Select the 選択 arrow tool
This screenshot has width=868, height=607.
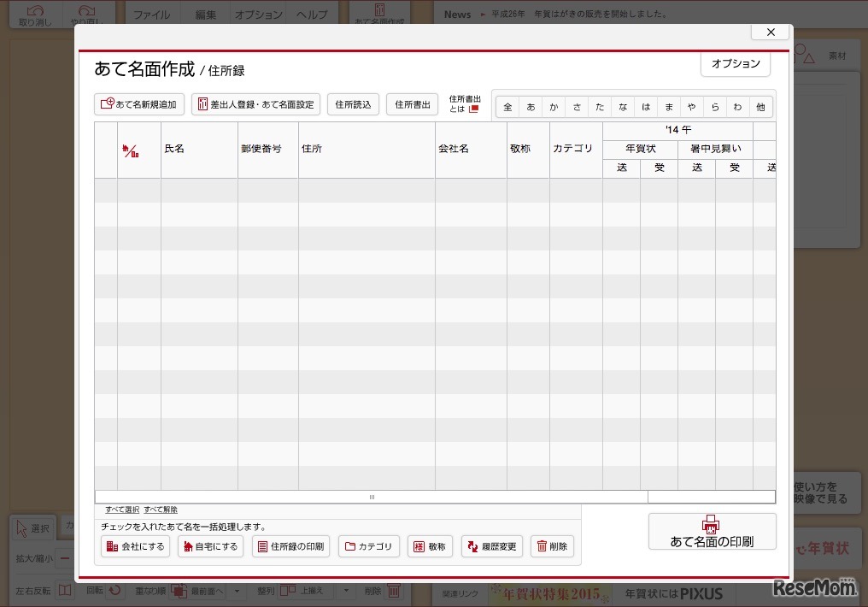33,528
